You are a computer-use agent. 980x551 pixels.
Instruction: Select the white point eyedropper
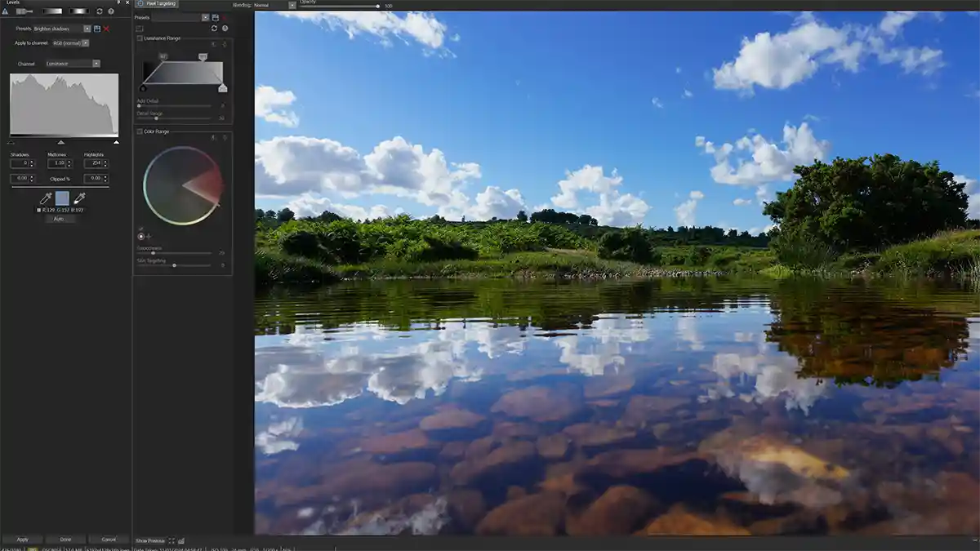point(79,198)
